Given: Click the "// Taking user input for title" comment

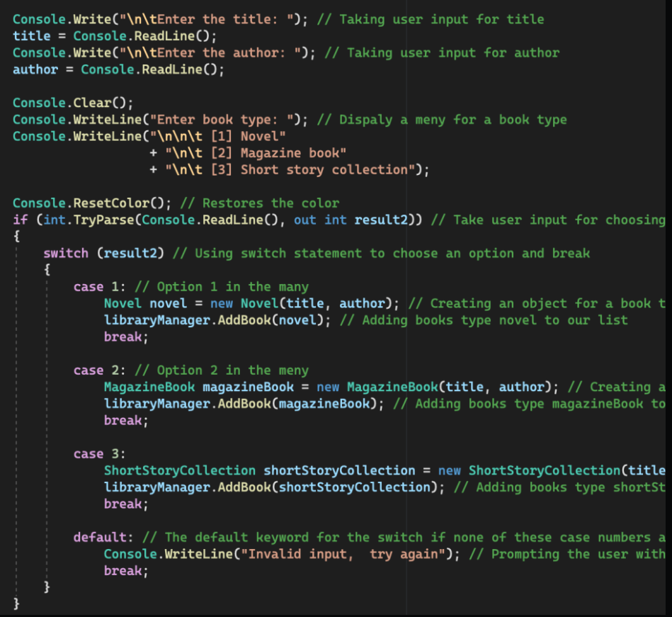Looking at the screenshot, I should (x=431, y=19).
